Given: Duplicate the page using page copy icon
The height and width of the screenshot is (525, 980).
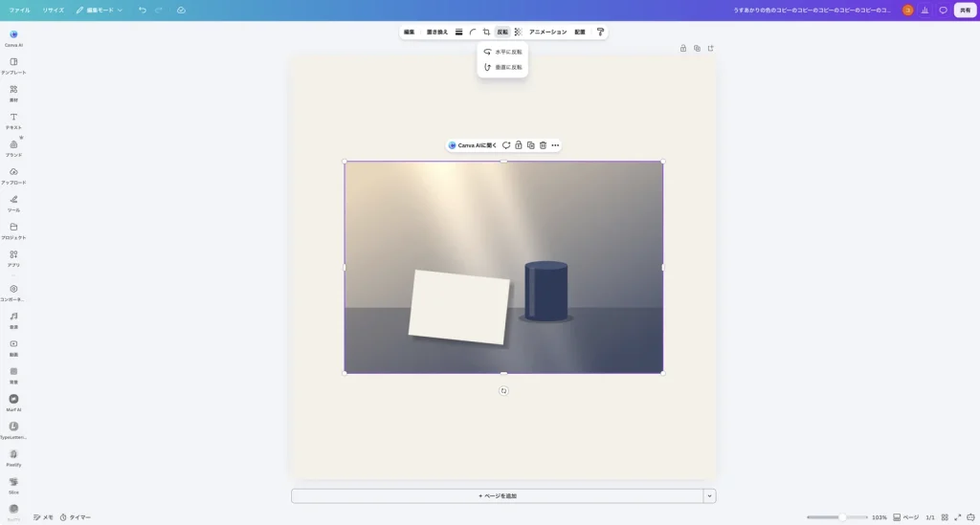Looking at the screenshot, I should tap(697, 48).
